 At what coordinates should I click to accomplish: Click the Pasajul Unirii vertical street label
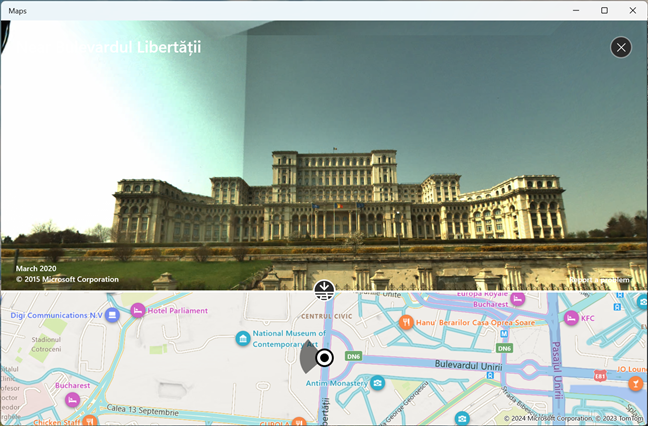(557, 370)
